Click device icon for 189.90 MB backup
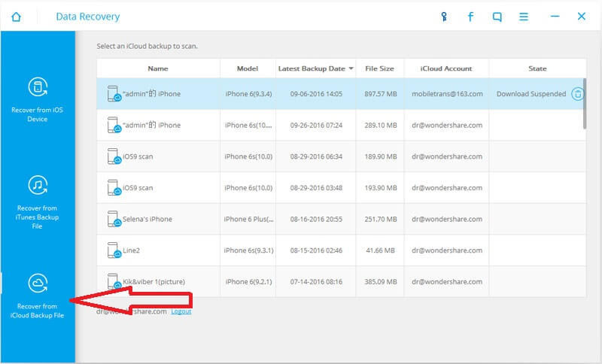Viewport: 602px width, 364px height. click(x=114, y=156)
